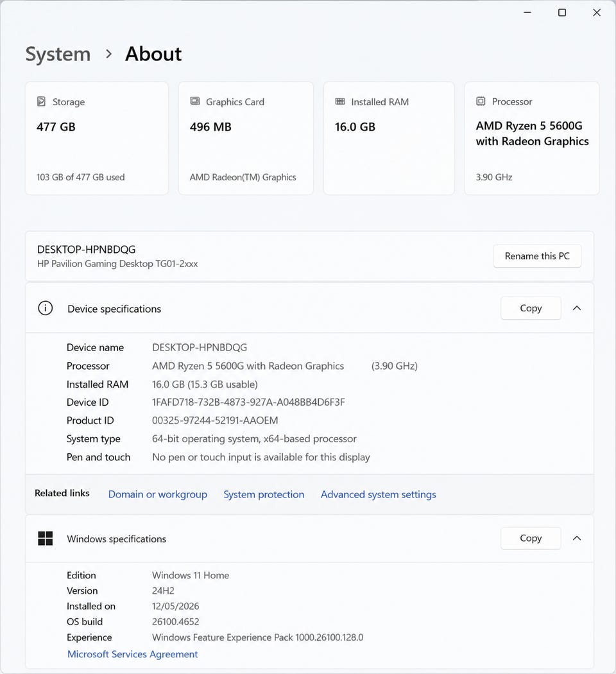The image size is (616, 674).
Task: Click the Storage drive icon
Action: coord(41,101)
